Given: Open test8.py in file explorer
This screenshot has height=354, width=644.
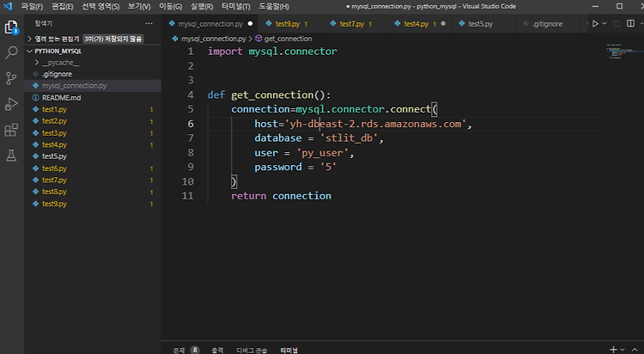Looking at the screenshot, I should (x=93, y=192).
